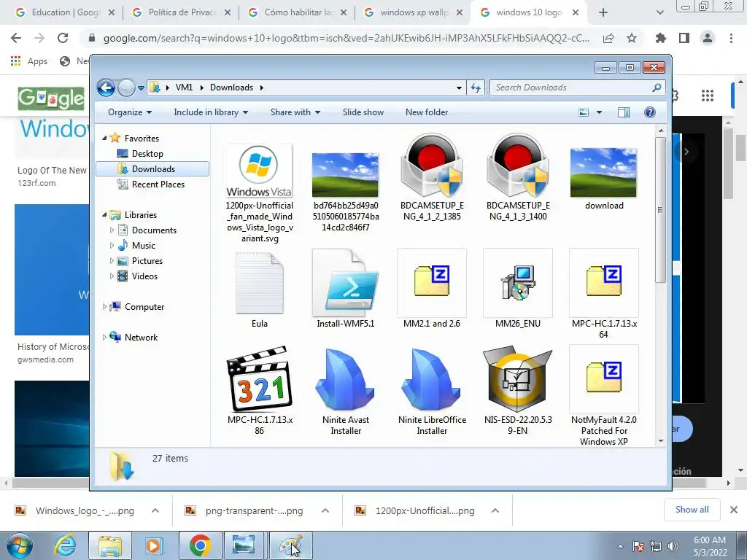Click the Explorer file list vertical scrollbar
Image resolution: width=747 pixels, height=560 pixels.
coord(660,209)
